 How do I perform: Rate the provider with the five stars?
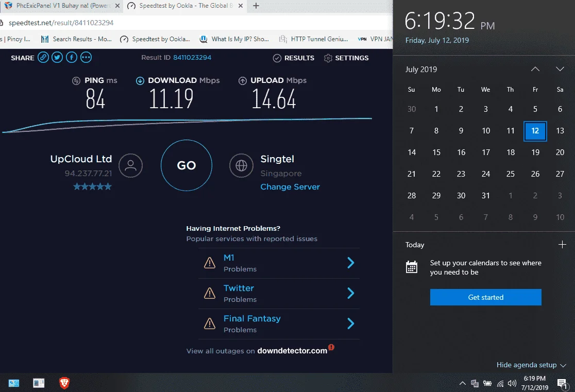[92, 186]
